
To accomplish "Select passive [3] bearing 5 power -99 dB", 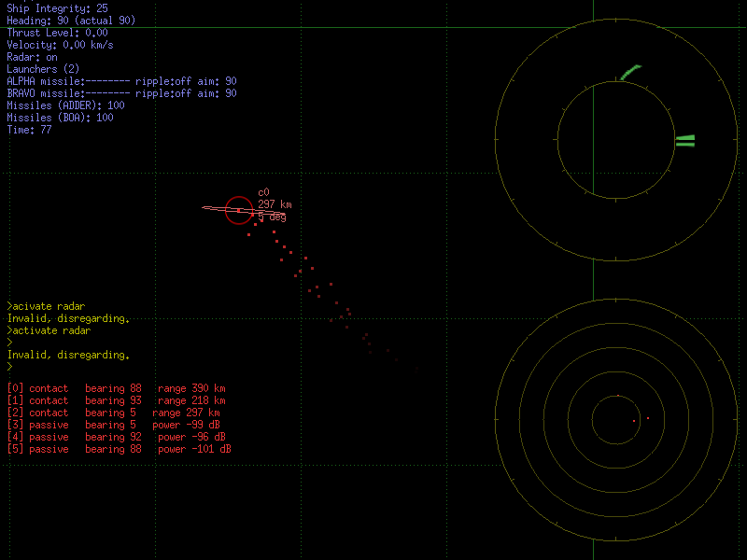I will [114, 425].
